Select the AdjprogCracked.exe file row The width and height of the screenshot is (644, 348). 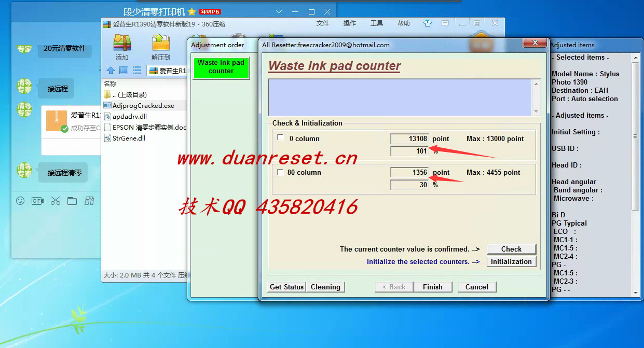[144, 105]
